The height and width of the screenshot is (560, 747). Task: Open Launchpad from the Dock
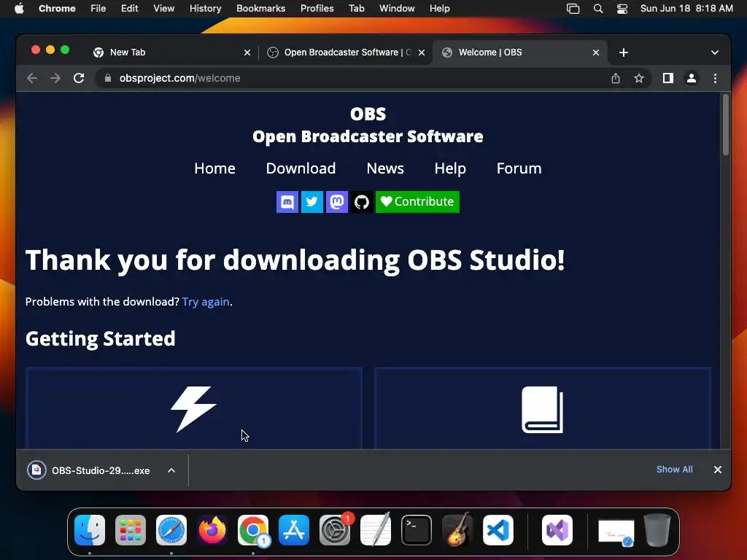click(131, 530)
